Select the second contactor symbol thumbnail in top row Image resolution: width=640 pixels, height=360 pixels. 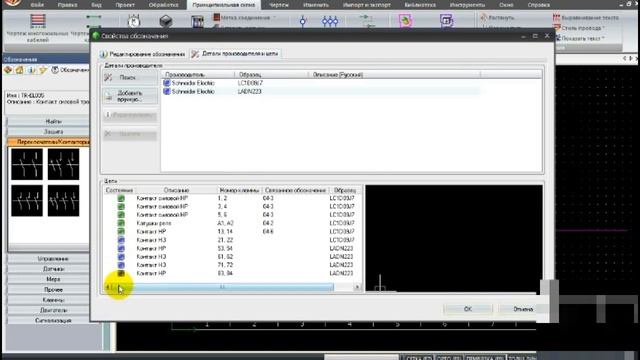pos(63,164)
